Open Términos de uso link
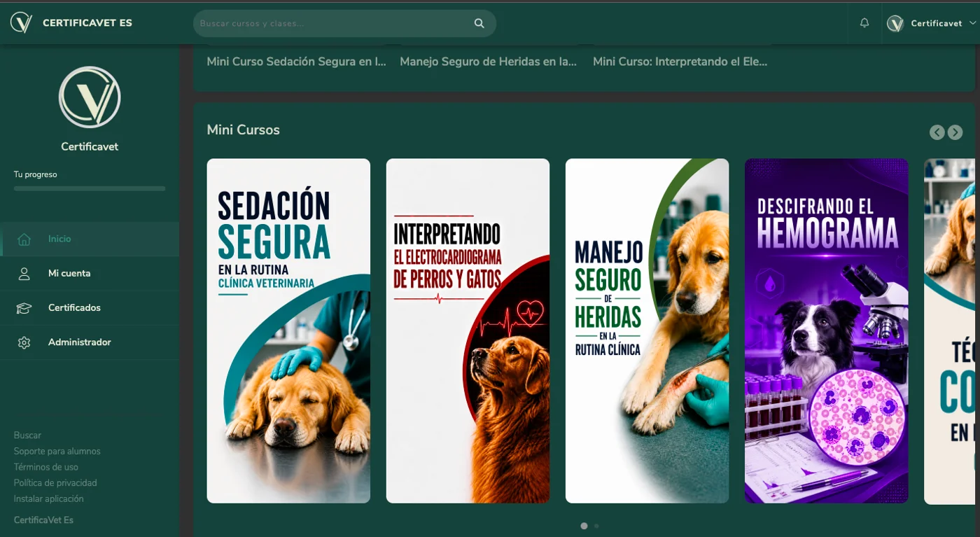Viewport: 980px width, 537px height. point(46,467)
